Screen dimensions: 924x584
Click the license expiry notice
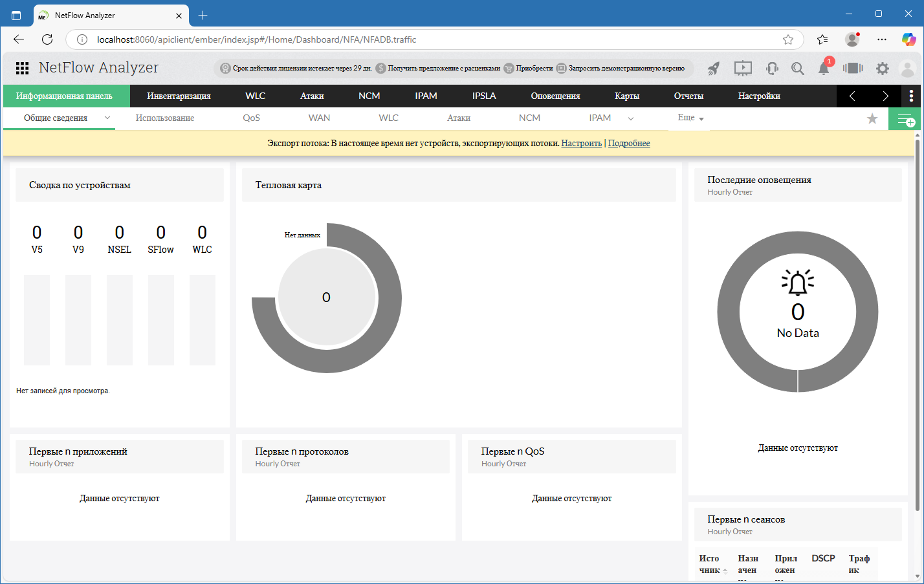pyautogui.click(x=296, y=68)
